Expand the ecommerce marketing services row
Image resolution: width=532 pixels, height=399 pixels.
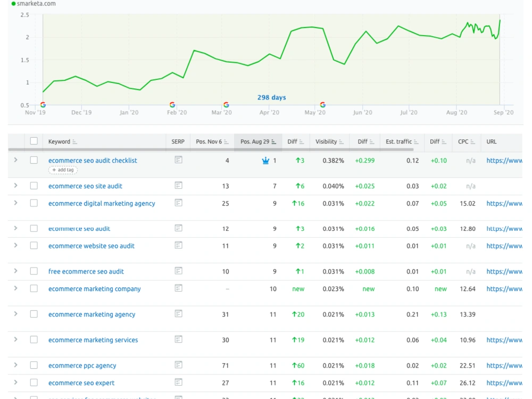15,339
